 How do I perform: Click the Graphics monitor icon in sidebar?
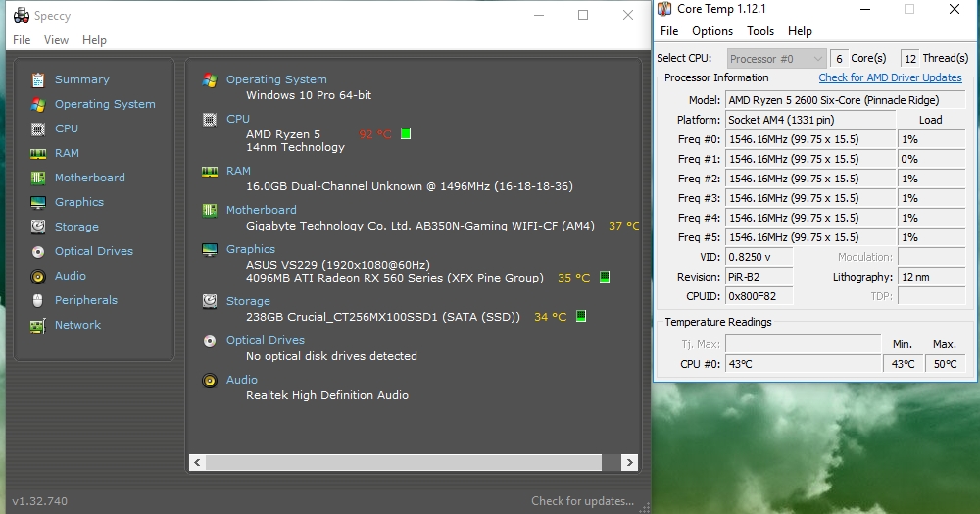[38, 203]
